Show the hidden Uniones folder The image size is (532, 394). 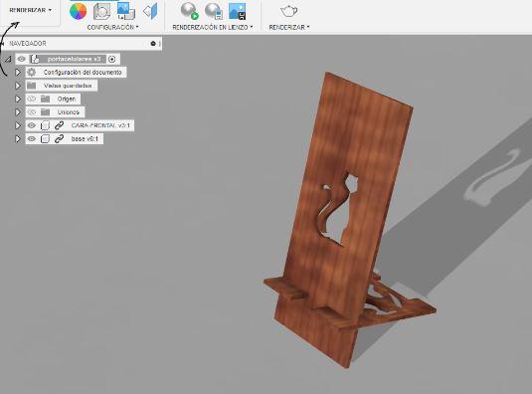(x=32, y=112)
